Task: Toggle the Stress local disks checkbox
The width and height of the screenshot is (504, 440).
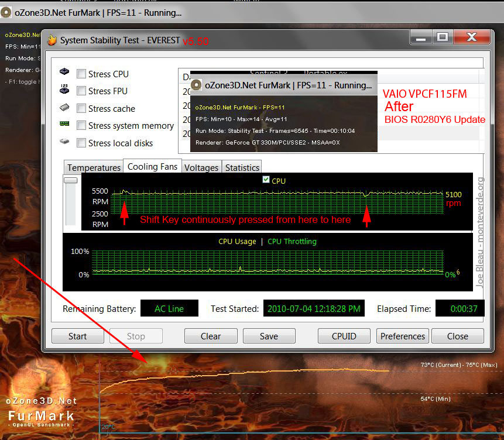Action: click(x=81, y=143)
